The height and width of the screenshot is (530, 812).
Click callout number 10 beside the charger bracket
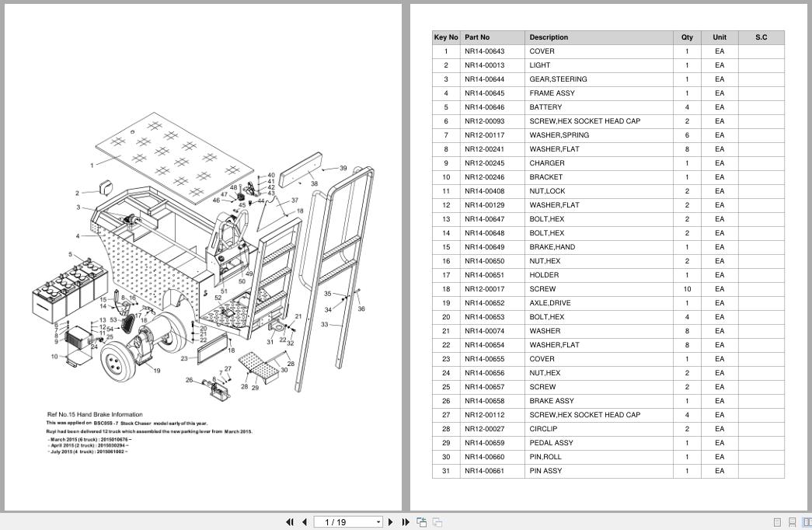point(54,357)
